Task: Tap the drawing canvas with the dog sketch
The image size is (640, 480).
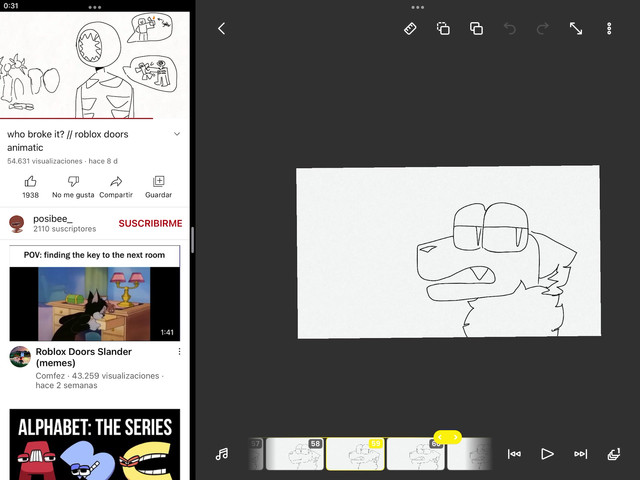Action: pos(449,252)
